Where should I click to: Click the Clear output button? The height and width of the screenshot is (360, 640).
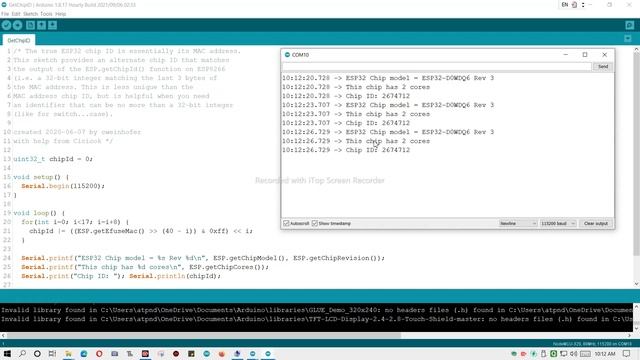(x=596, y=223)
